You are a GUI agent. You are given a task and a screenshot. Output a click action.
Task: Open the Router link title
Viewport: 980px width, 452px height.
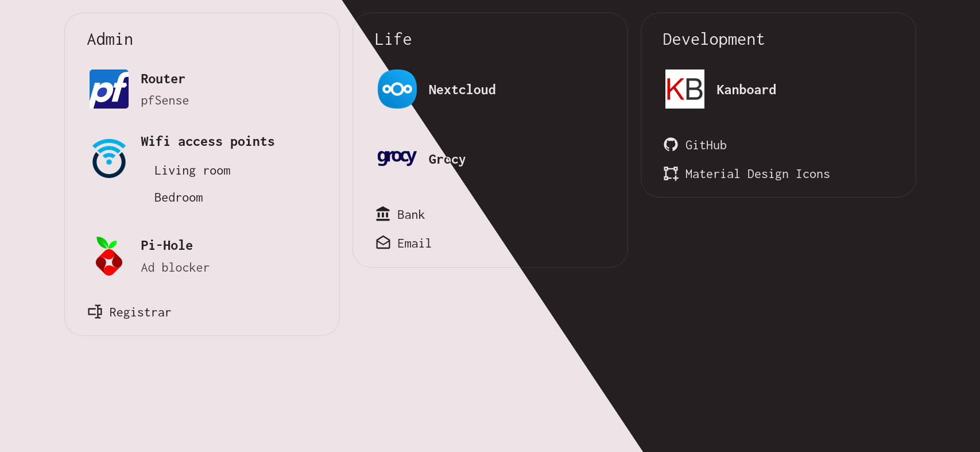pos(163,79)
